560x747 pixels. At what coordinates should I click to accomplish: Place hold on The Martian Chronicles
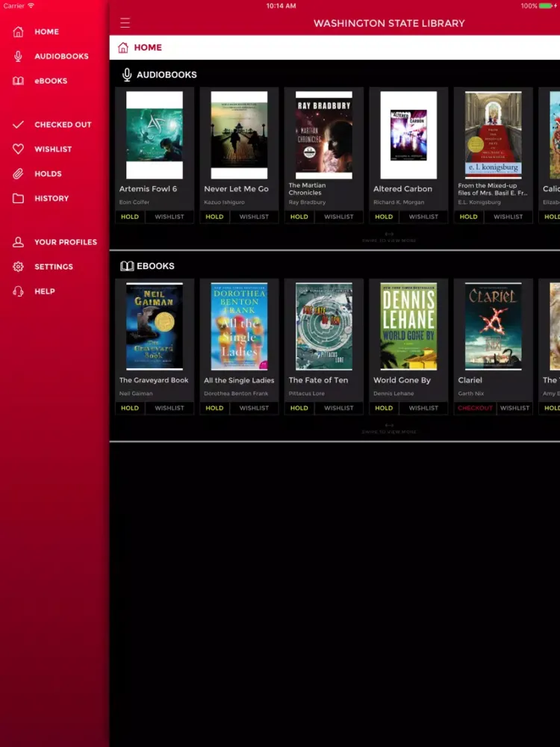(299, 217)
